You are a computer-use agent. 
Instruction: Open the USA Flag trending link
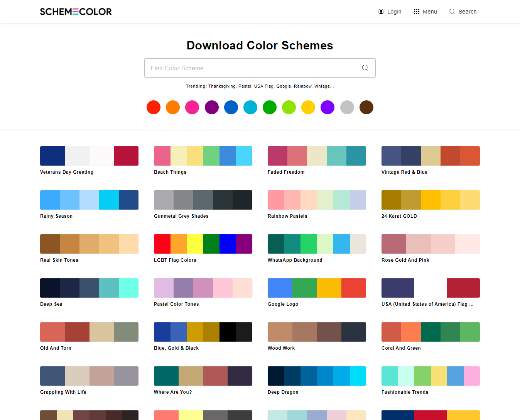point(263,86)
